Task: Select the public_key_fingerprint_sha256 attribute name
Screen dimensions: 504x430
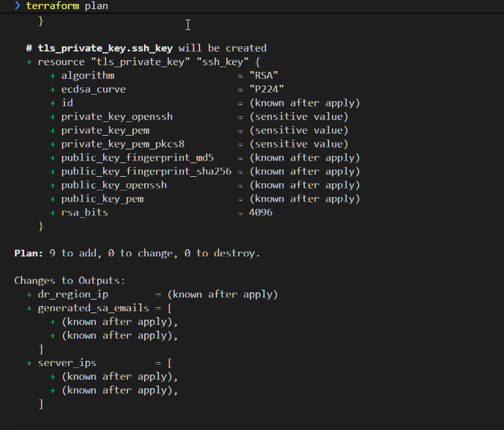Action: point(146,172)
